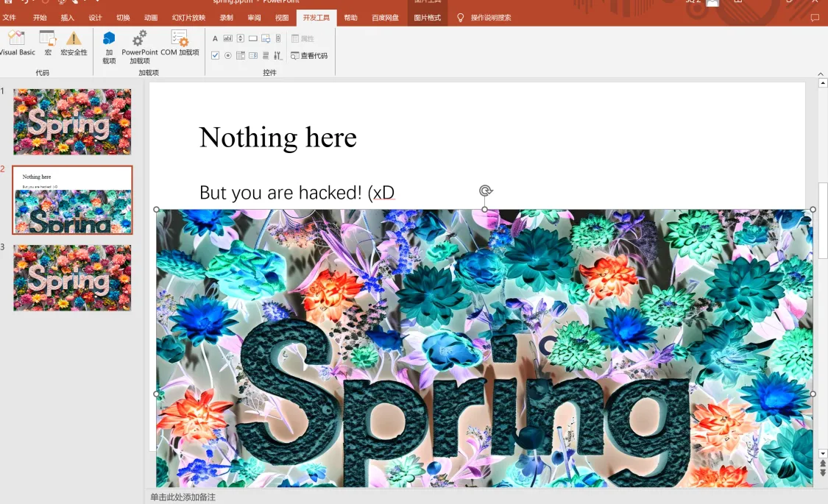Open the Macros (宏) dialog
This screenshot has height=504, width=828.
click(x=48, y=42)
